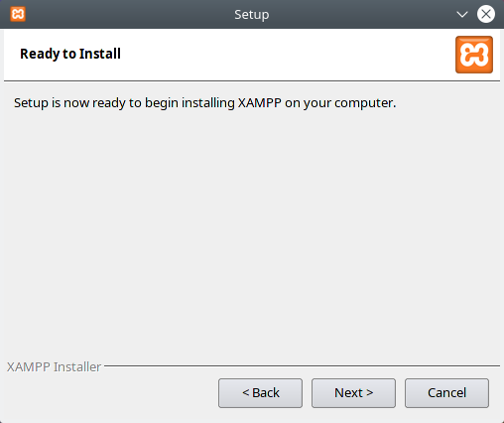Cancel the XAMPP installation

point(446,393)
